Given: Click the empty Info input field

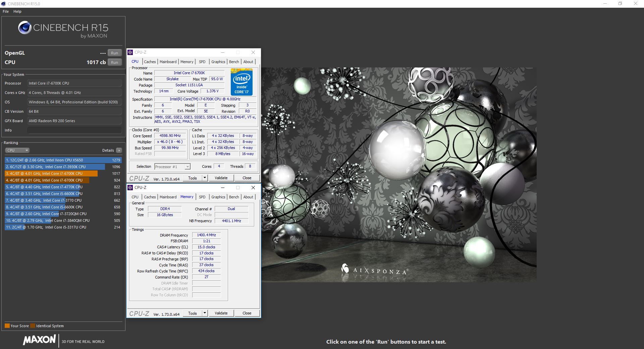Looking at the screenshot, I should click(x=74, y=130).
